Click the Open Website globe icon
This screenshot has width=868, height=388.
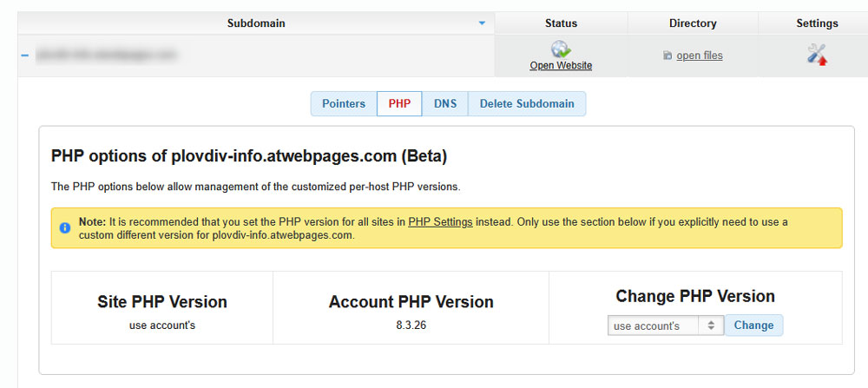pyautogui.click(x=561, y=49)
